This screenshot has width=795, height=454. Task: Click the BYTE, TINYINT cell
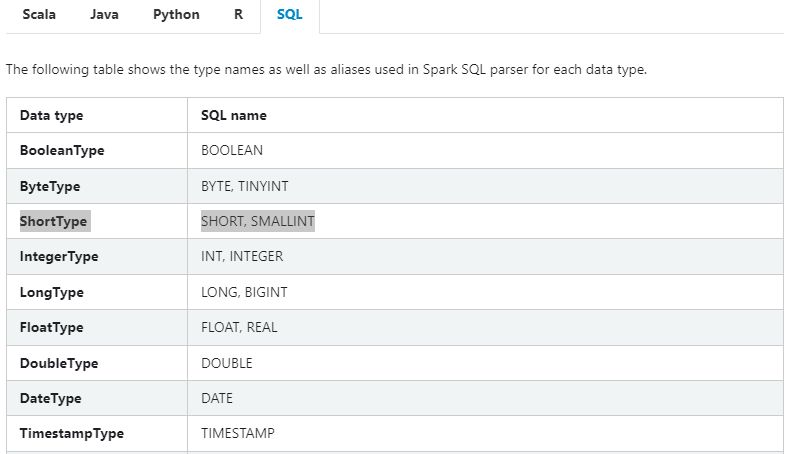[x=244, y=186]
